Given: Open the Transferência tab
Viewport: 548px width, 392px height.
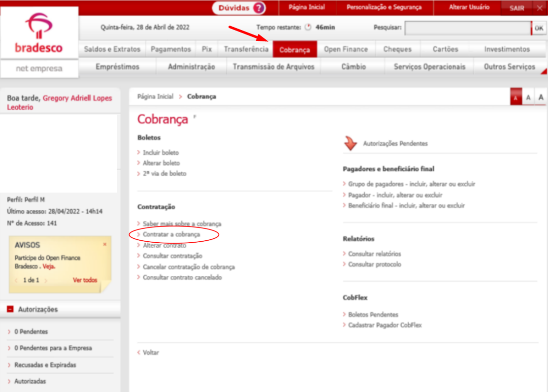Looking at the screenshot, I should [x=246, y=49].
